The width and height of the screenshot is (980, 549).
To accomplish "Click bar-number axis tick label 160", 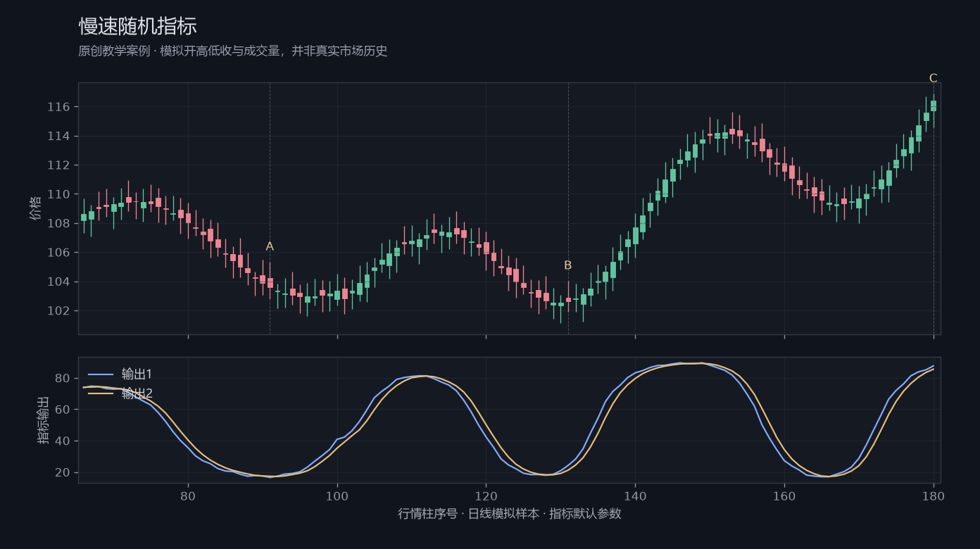I will click(784, 496).
